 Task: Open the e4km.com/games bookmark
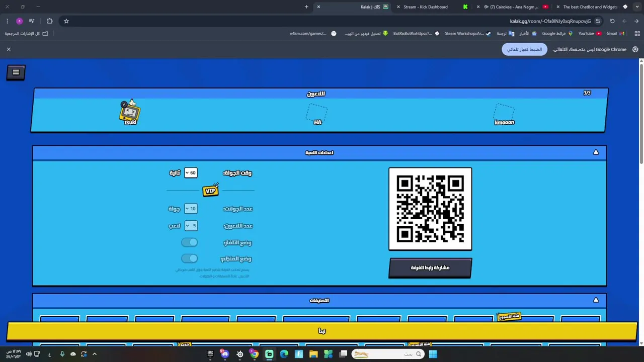tap(313, 34)
